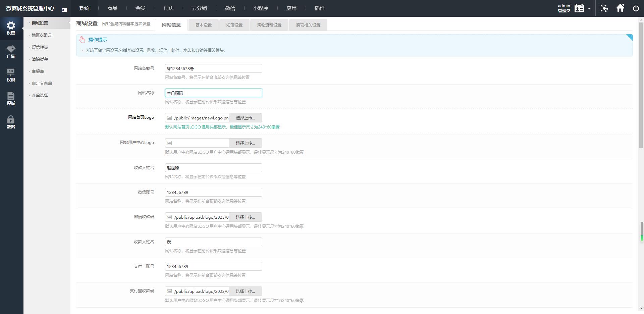Select 自定义菜单 in the submenu

point(42,83)
